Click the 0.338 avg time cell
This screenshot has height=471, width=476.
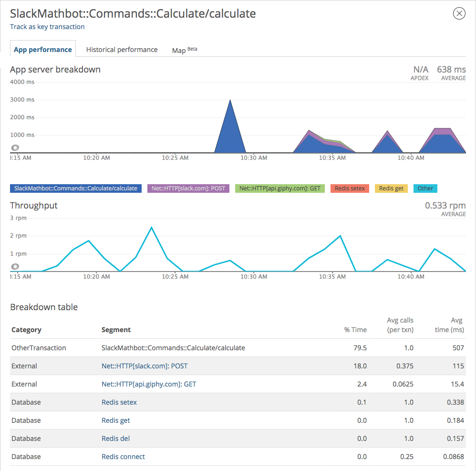455,402
